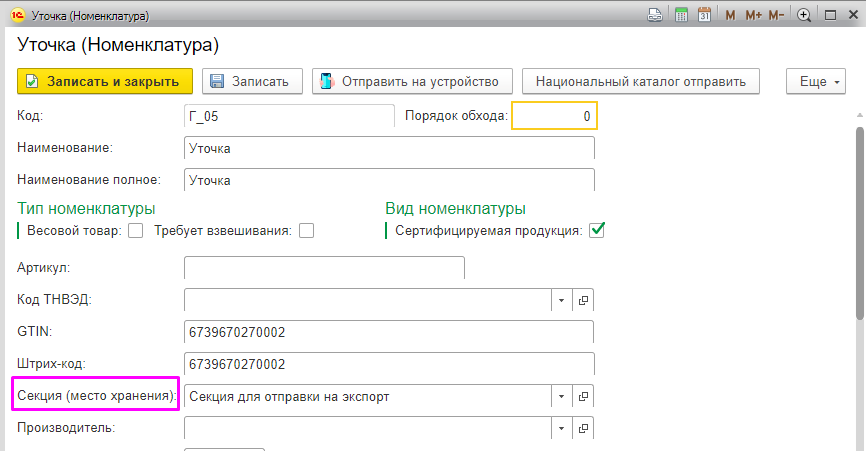Click the zoom magnifier icon
866x453 pixels.
click(x=804, y=15)
